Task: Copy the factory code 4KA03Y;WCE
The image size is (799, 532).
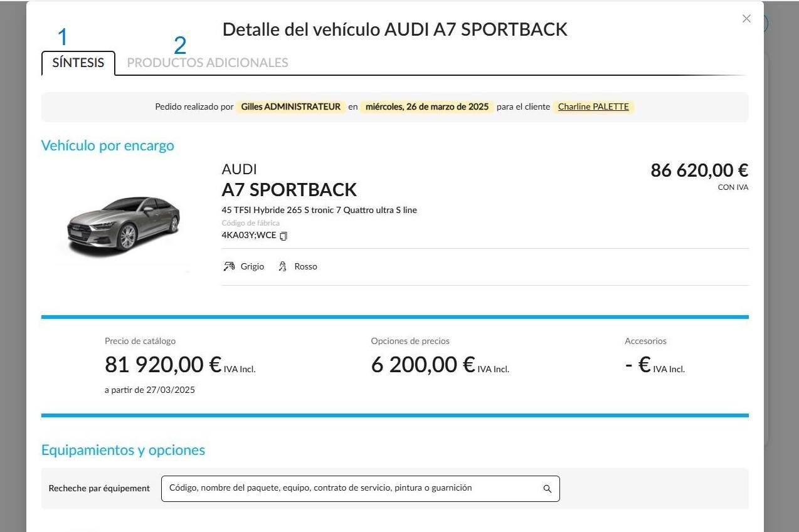Action: coord(283,236)
